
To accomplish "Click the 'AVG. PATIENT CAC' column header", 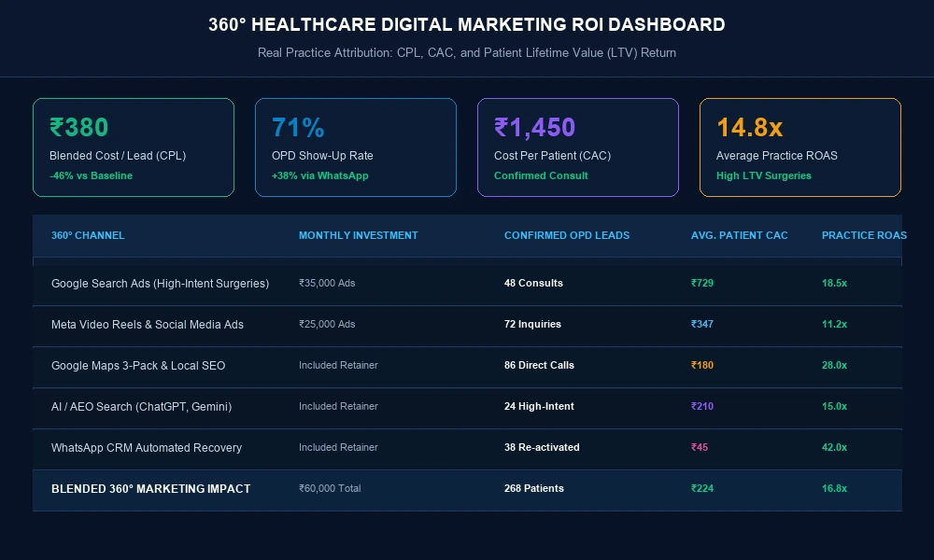I will [x=739, y=235].
